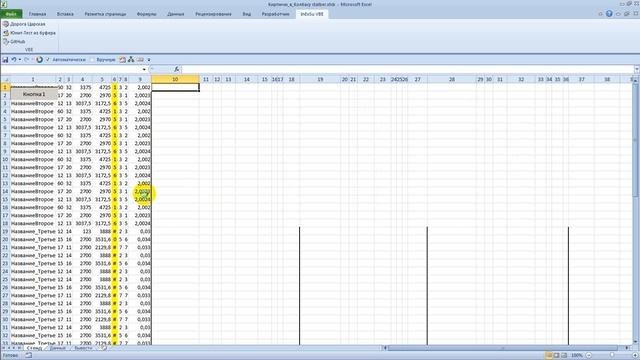
Task: Open the 'Данные' sheet tab
Action: pos(58,348)
